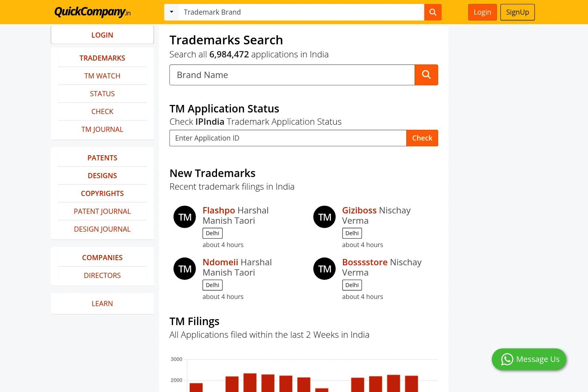Click the QuickCompany.in logo
The image size is (588, 392).
point(92,12)
